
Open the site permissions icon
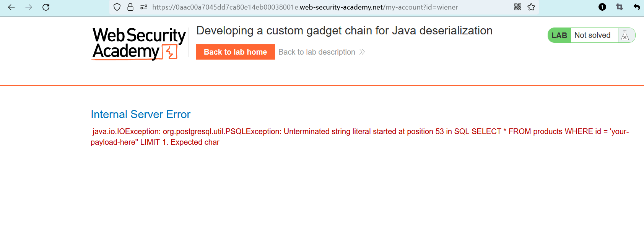coord(144,7)
